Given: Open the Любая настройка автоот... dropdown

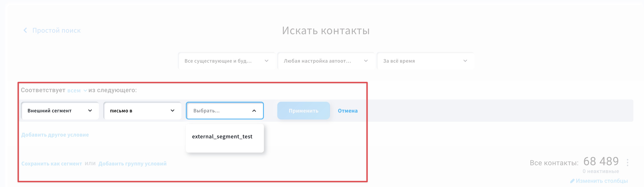Looking at the screenshot, I should pyautogui.click(x=326, y=61).
